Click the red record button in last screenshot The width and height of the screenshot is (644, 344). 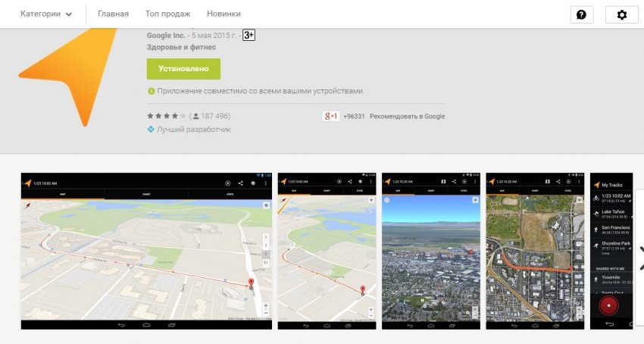click(608, 306)
